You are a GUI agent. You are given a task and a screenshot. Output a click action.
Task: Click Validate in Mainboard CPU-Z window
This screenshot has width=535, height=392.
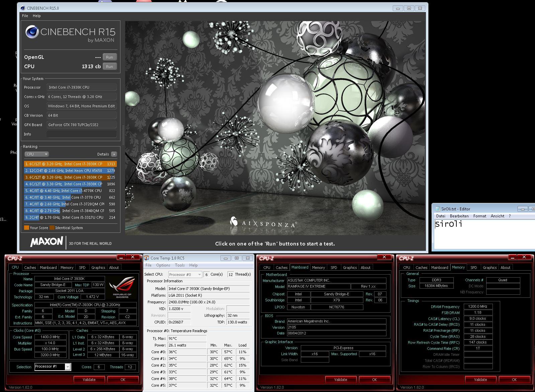coord(341,380)
